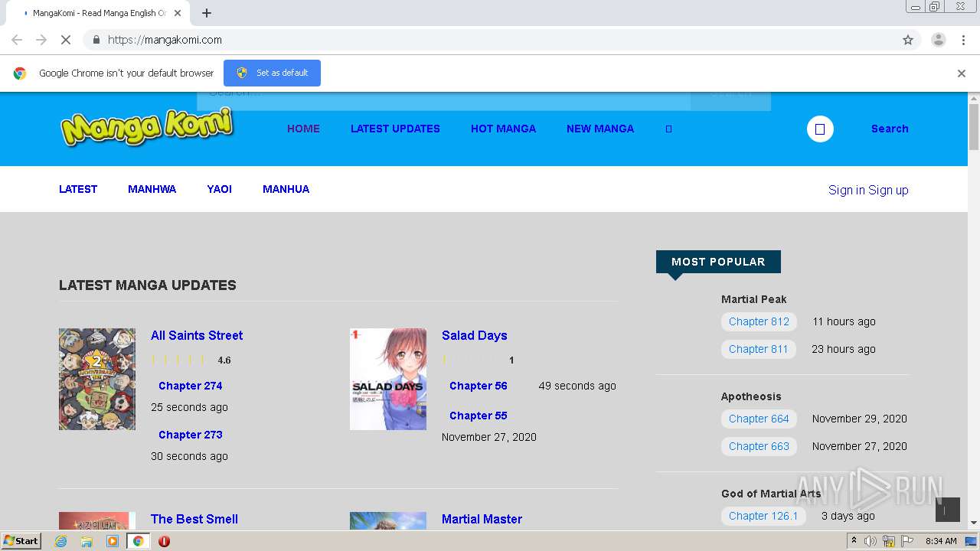Open HOT MANGA menu
Image resolution: width=980 pixels, height=551 pixels.
coord(503,129)
